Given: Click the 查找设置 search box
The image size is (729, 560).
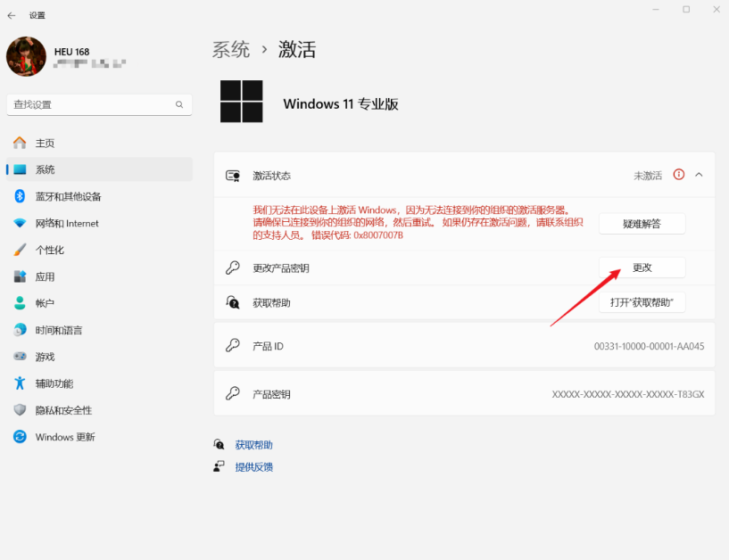Looking at the screenshot, I should point(98,104).
